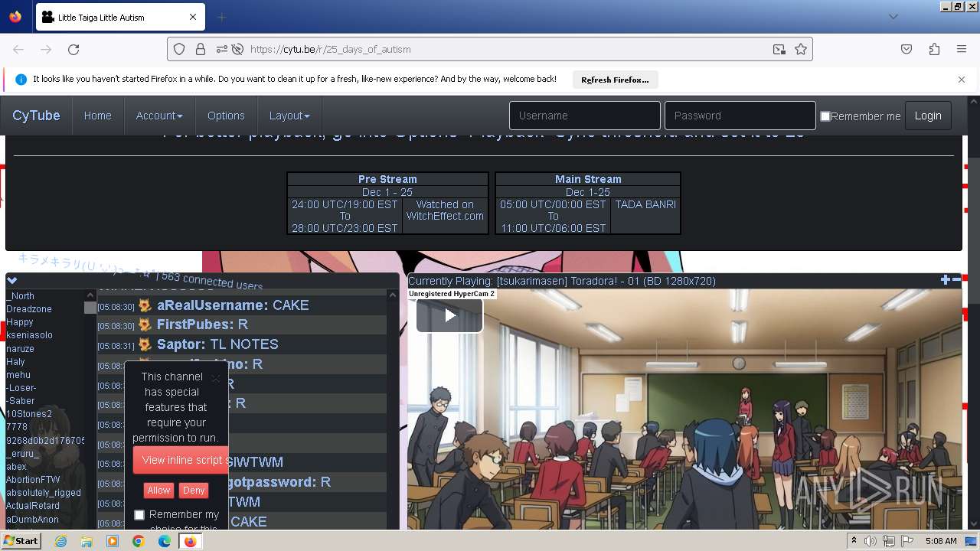Click the Currently Playing title text
Screen dimensions: 980x551
(562, 281)
